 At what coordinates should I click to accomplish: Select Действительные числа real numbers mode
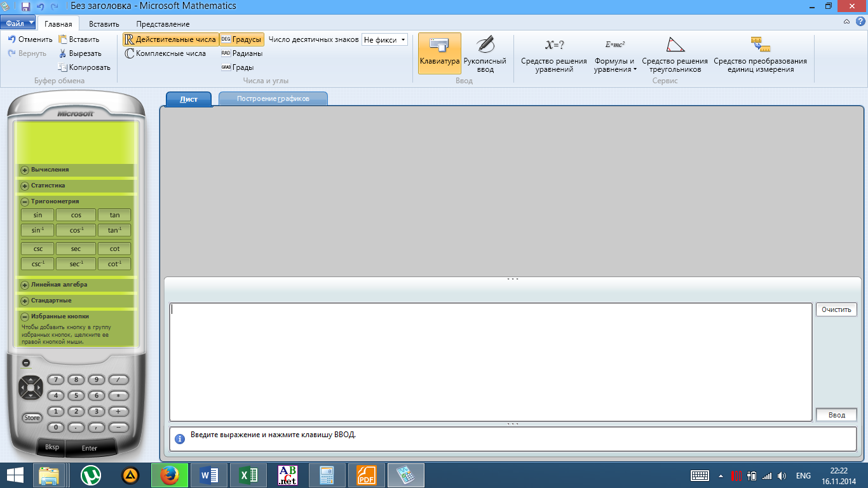pos(170,39)
